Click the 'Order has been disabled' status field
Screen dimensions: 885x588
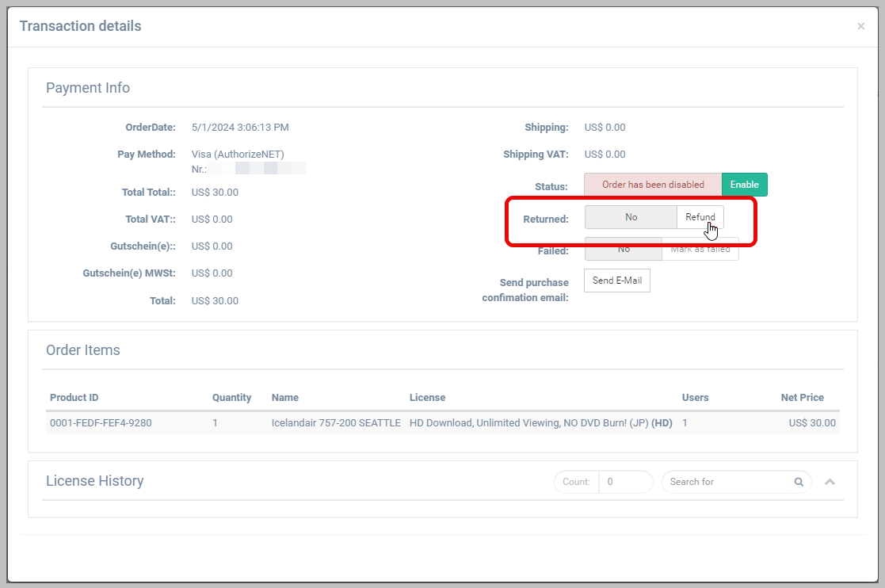(653, 185)
